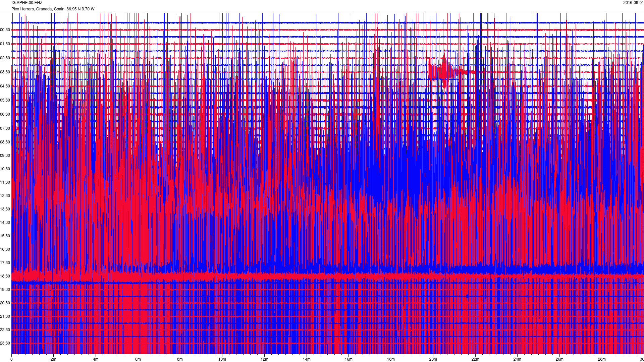Click the 28m axis tick label
Viewport: 644px width, 362px height.
(x=602, y=359)
